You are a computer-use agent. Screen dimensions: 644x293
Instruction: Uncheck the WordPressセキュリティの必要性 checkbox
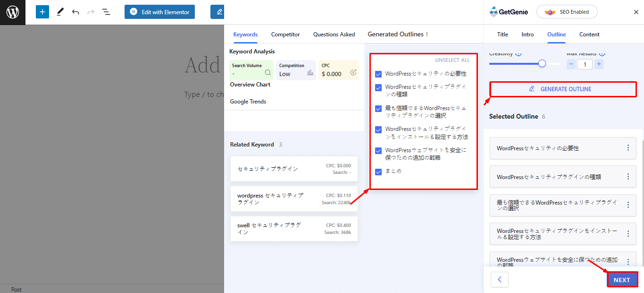(x=378, y=74)
